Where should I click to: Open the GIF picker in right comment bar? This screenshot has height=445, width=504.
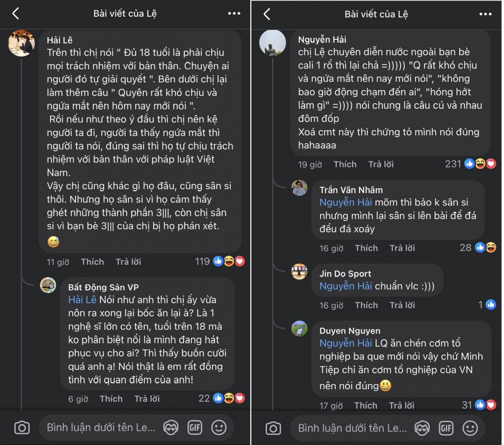click(446, 427)
